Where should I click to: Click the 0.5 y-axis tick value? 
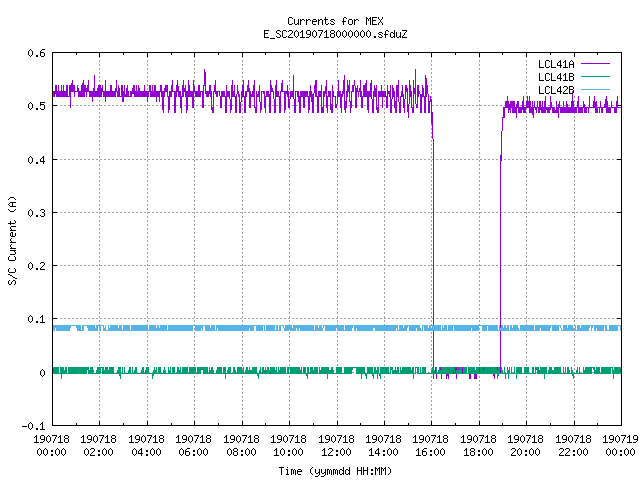36,107
